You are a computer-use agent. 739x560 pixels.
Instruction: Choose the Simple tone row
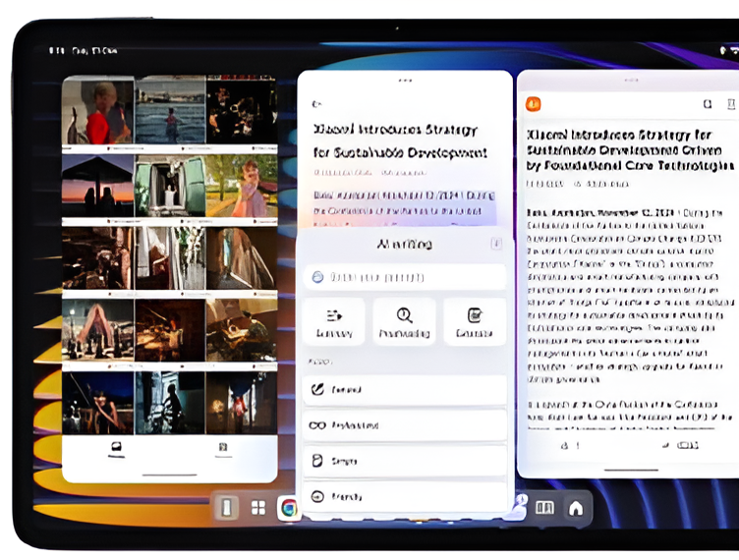(x=404, y=461)
